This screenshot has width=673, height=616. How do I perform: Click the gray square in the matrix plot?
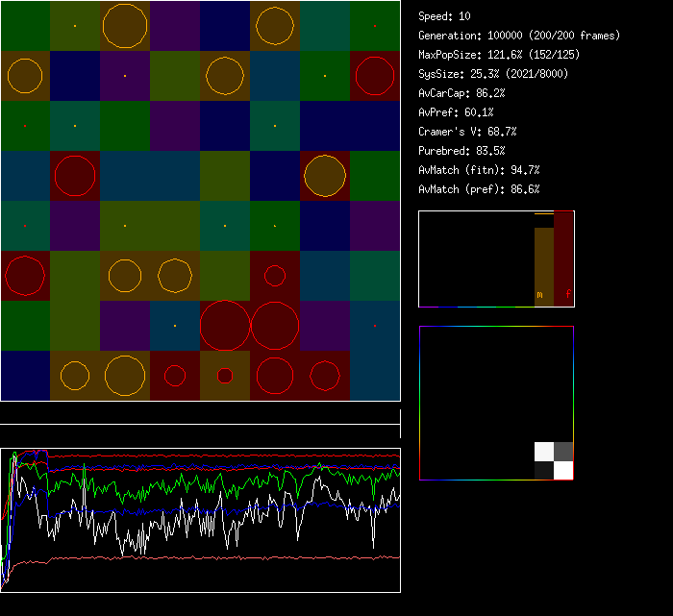tap(563, 452)
